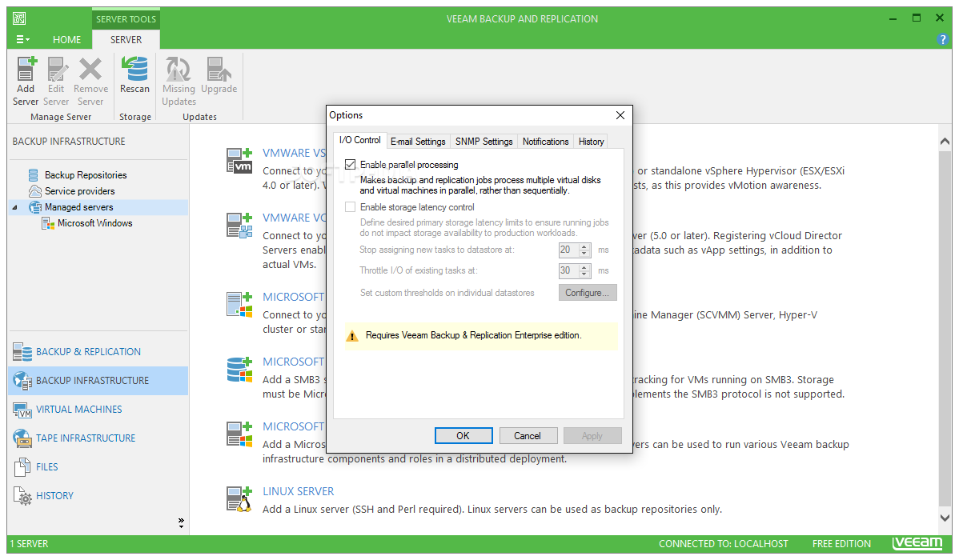Click the Apply button
959x560 pixels.
click(592, 436)
